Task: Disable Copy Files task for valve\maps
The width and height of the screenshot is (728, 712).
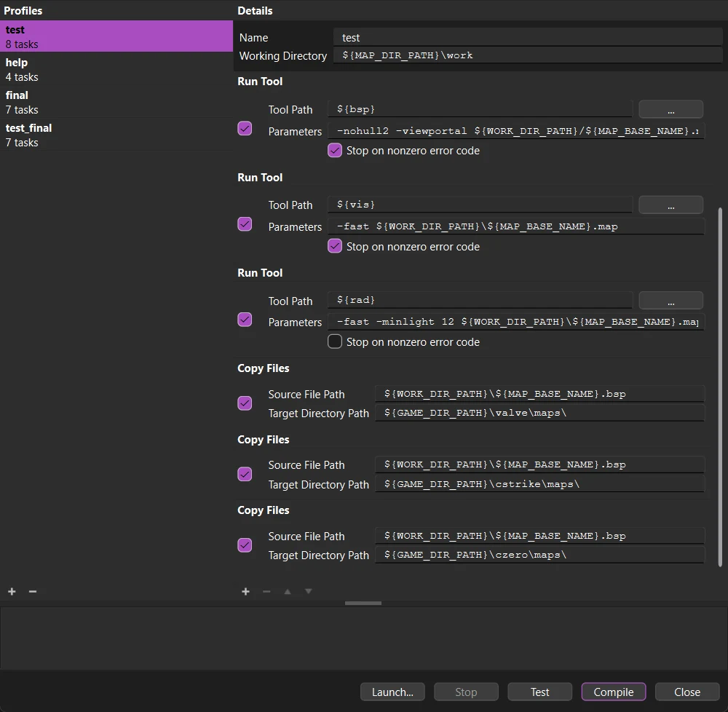Action: 245,403
